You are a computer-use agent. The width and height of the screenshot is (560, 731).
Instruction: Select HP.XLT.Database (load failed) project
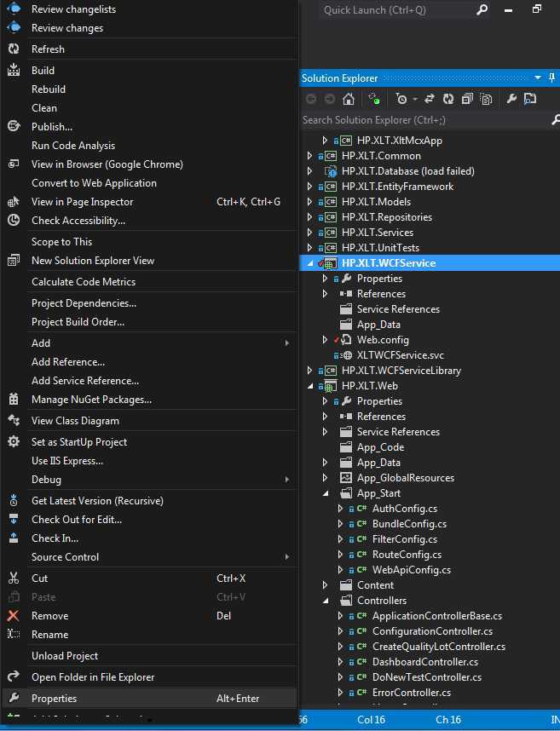(408, 171)
